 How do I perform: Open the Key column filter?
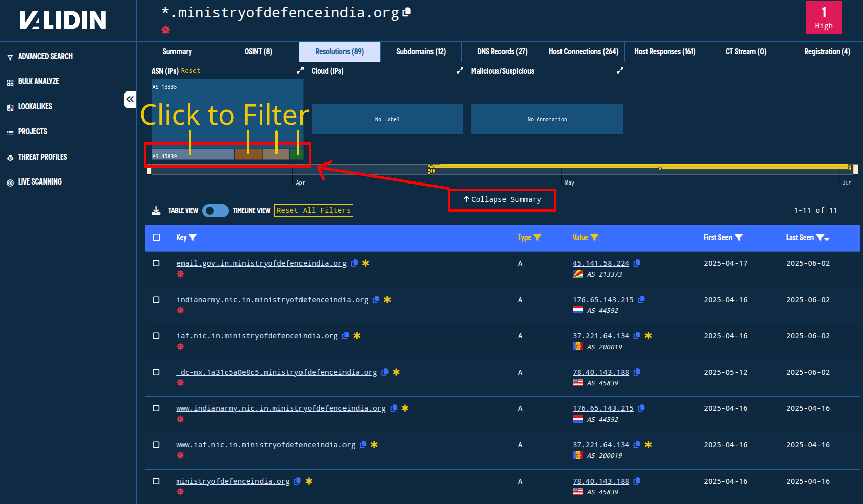point(193,237)
